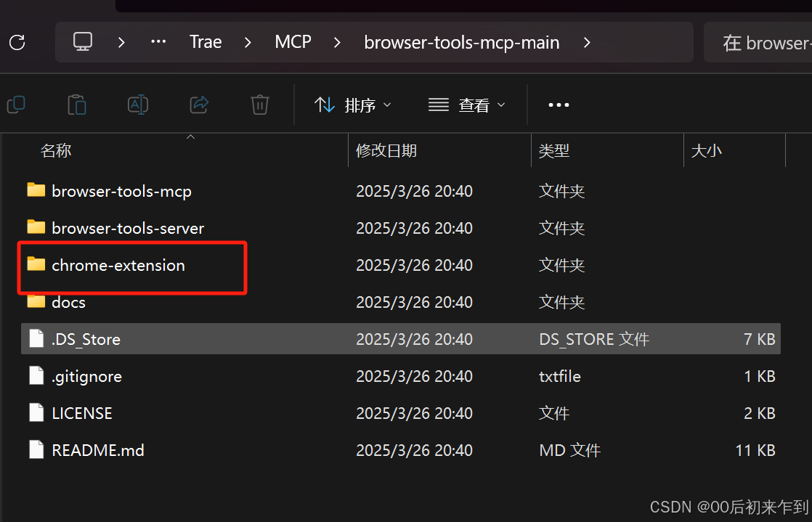This screenshot has height=522, width=812.
Task: Sort by 修改日期 column header
Action: coord(386,150)
